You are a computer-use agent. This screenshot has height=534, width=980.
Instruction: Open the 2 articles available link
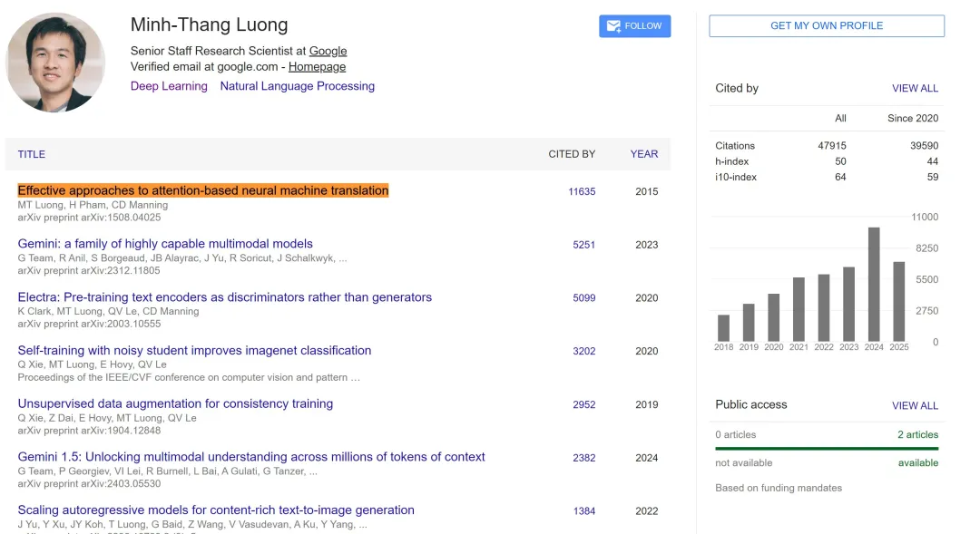(917, 435)
